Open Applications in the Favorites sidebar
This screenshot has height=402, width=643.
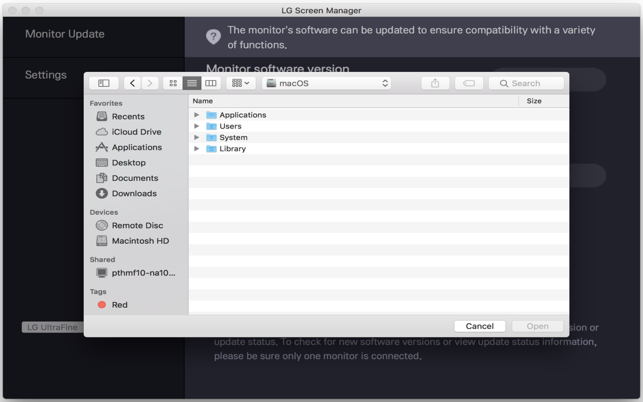point(137,147)
